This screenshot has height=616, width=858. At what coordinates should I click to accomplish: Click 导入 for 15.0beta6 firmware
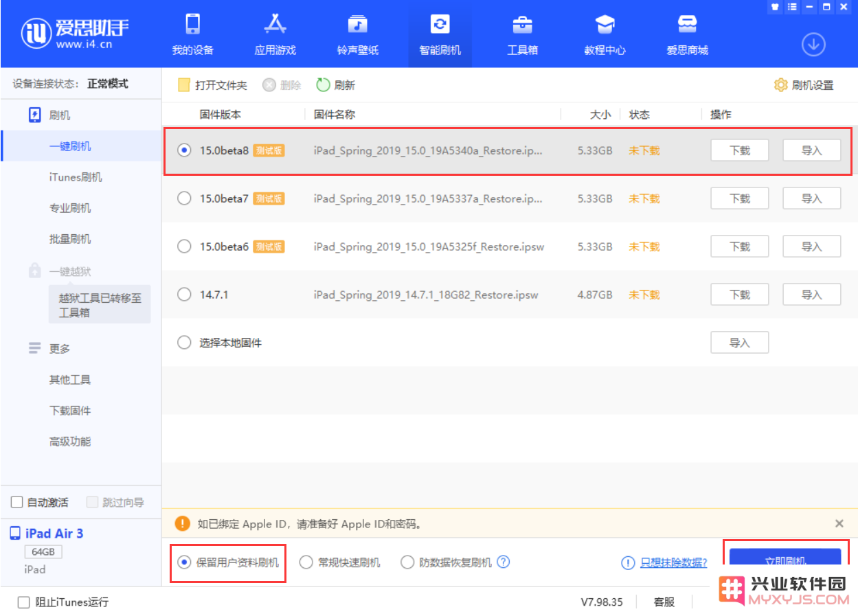coord(812,247)
